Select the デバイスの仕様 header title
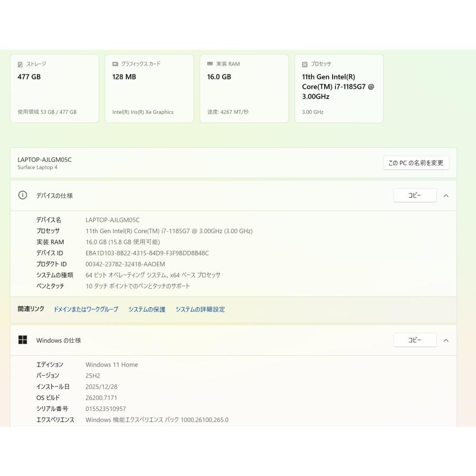The height and width of the screenshot is (476, 476). [x=54, y=196]
